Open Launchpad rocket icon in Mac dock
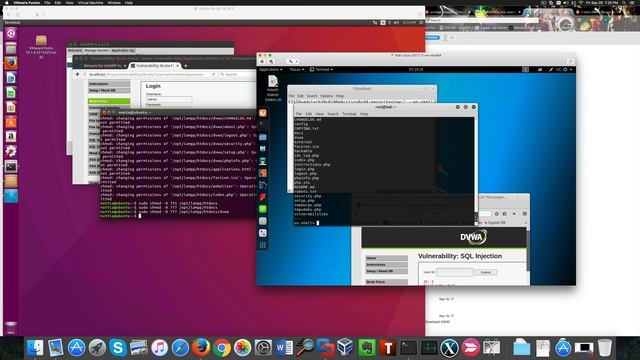 (97, 348)
